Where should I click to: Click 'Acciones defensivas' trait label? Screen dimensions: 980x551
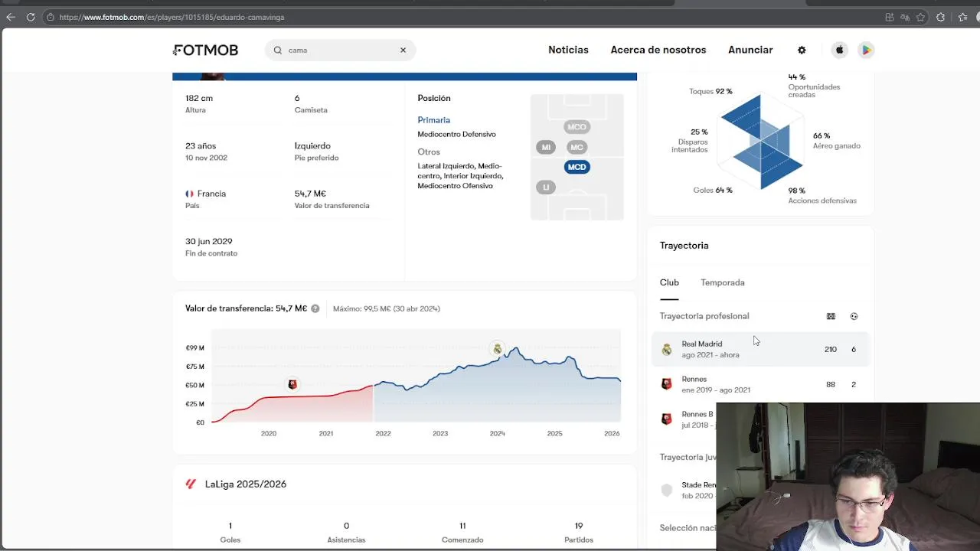(x=822, y=201)
